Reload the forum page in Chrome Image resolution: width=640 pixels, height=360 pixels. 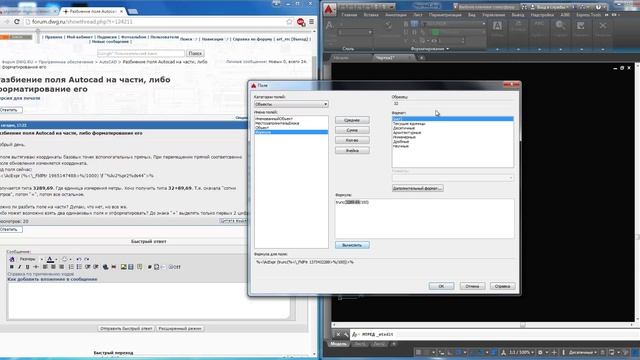(x=17, y=22)
